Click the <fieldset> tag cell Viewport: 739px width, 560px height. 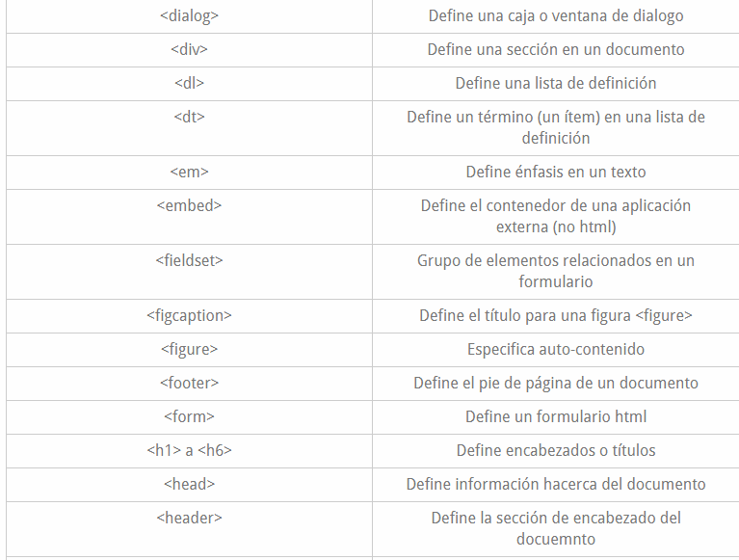coord(189,261)
